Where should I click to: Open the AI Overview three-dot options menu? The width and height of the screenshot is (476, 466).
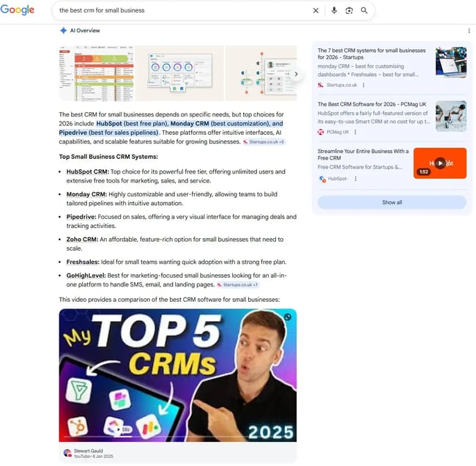click(x=469, y=31)
